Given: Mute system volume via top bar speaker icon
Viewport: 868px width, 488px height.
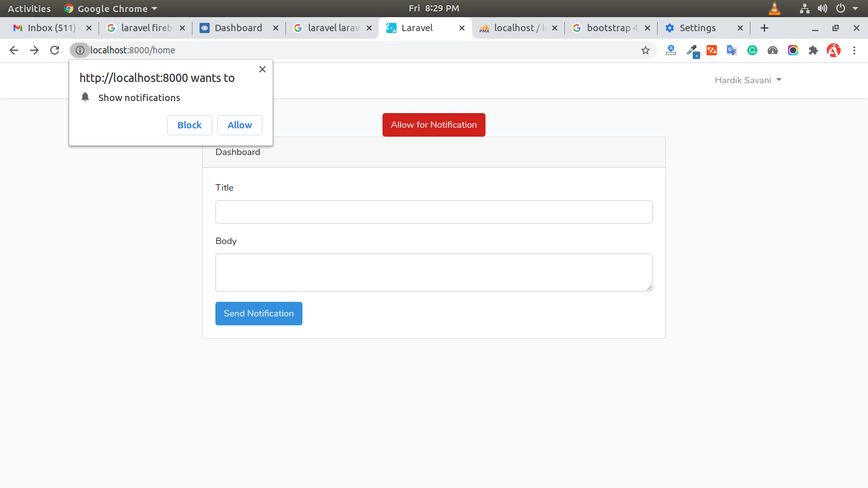Looking at the screenshot, I should click(822, 8).
